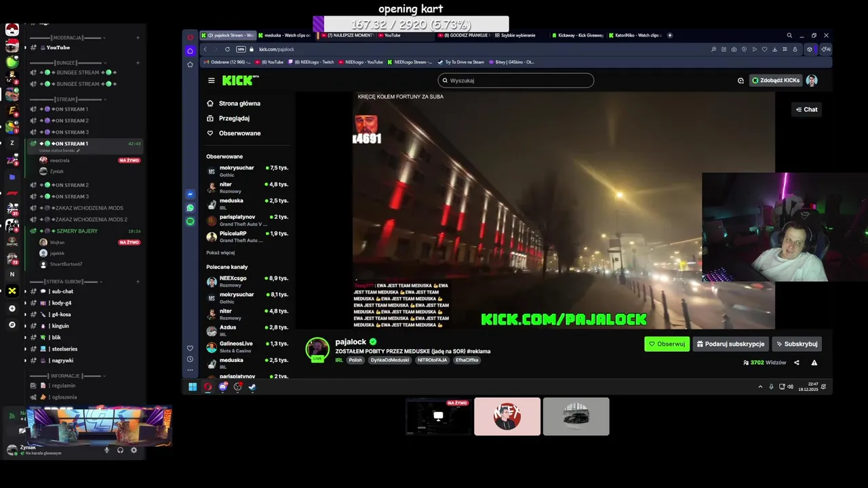The height and width of the screenshot is (488, 868).
Task: Click the Discord taskbar icon
Action: (222, 387)
